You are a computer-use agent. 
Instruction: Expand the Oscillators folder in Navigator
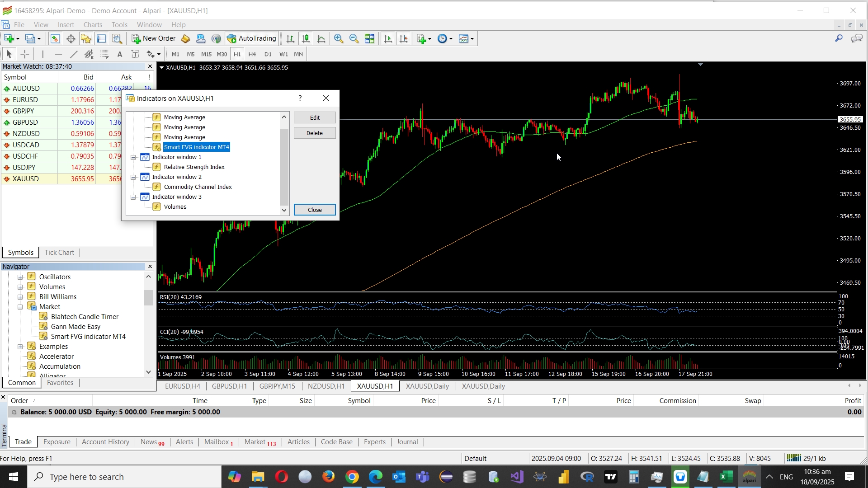point(20,277)
